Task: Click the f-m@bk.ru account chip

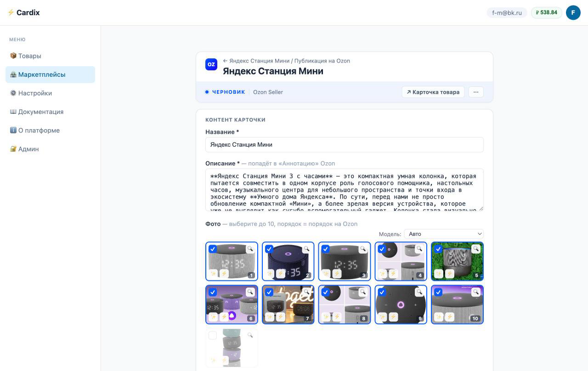Action: click(507, 12)
